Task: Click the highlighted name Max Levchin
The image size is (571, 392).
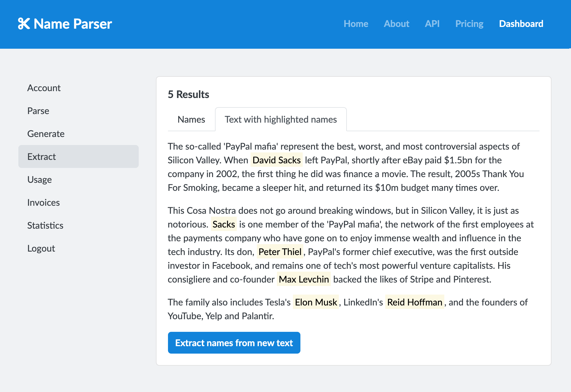Action: (304, 279)
